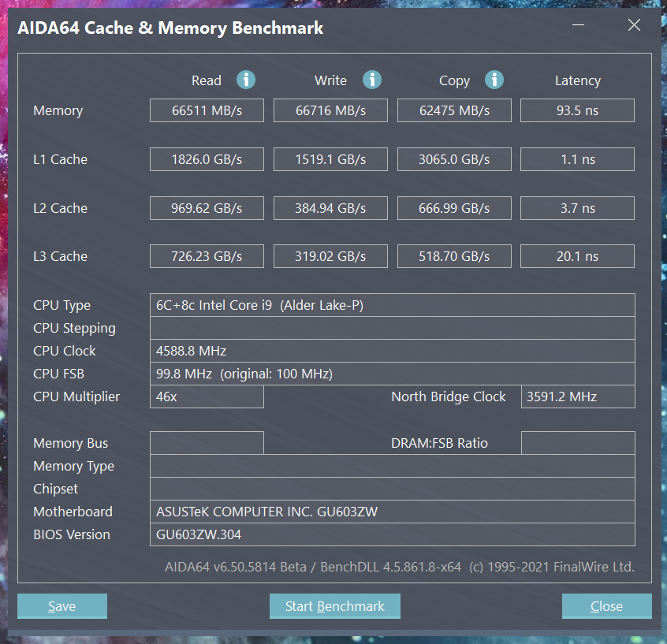The image size is (667, 644).
Task: Click the L2 Cache Read result box
Action: (207, 208)
